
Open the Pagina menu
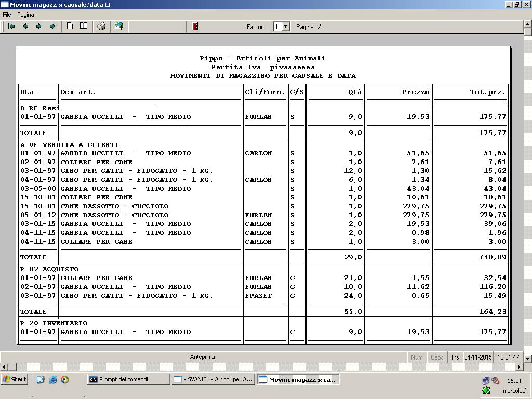point(25,15)
